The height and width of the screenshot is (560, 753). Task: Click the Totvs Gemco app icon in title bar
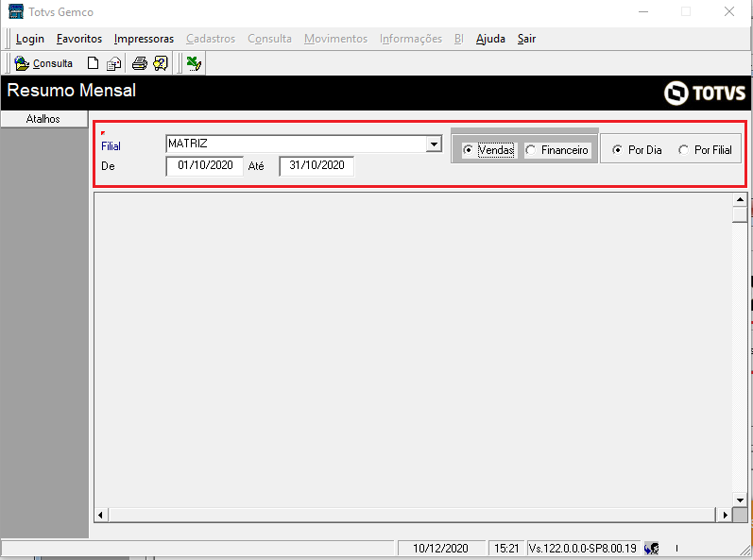coord(16,11)
